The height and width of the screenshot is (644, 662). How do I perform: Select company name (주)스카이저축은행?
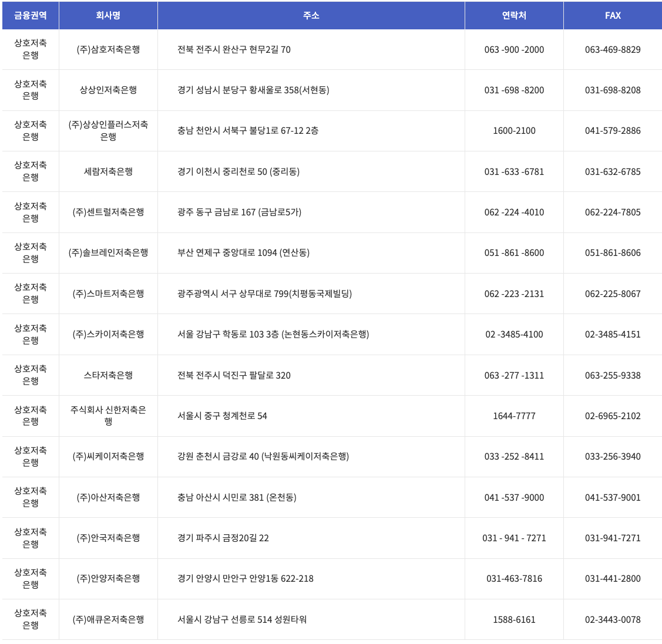[108, 334]
